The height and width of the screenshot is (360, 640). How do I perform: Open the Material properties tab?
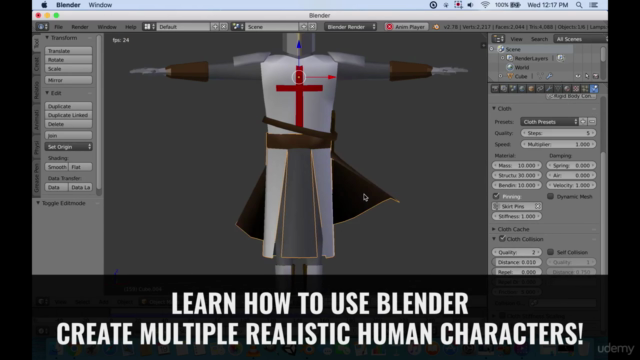point(567,88)
